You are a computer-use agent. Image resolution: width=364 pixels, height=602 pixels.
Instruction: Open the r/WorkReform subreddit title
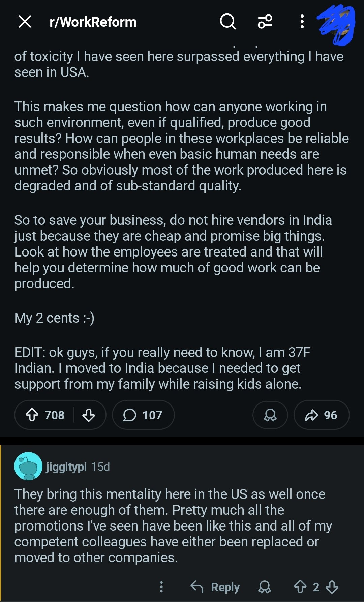tap(93, 22)
